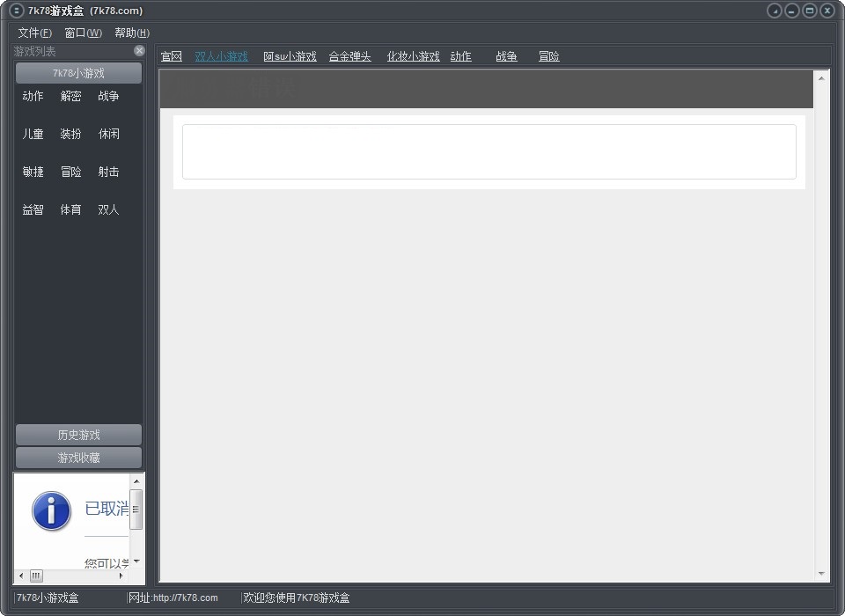Choose the 益智 game category
The width and height of the screenshot is (845, 616).
(33, 210)
